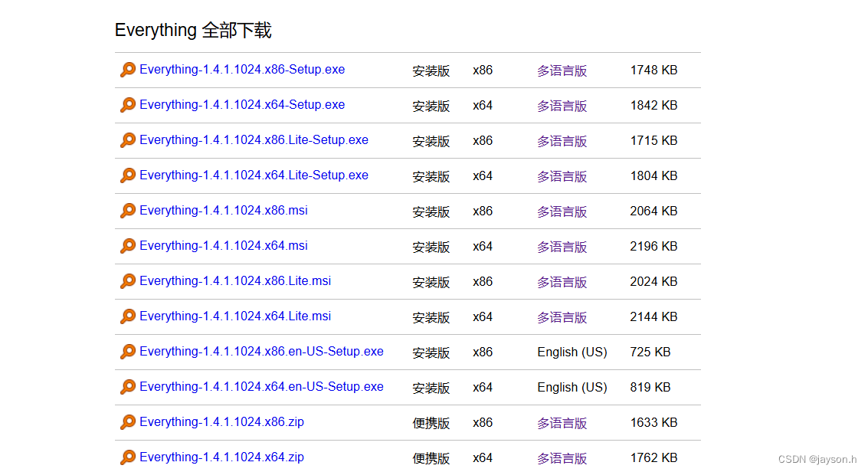
Task: Open 多语言版 link in 2196 KB row
Action: click(x=562, y=247)
